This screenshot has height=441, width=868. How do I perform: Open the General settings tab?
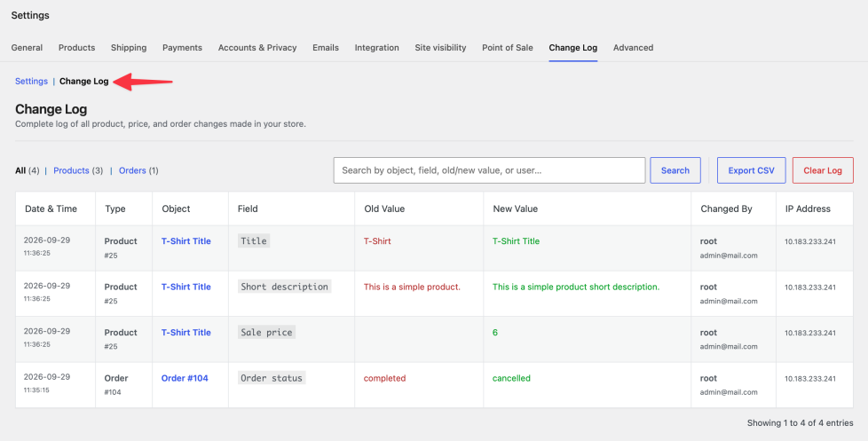tap(27, 48)
